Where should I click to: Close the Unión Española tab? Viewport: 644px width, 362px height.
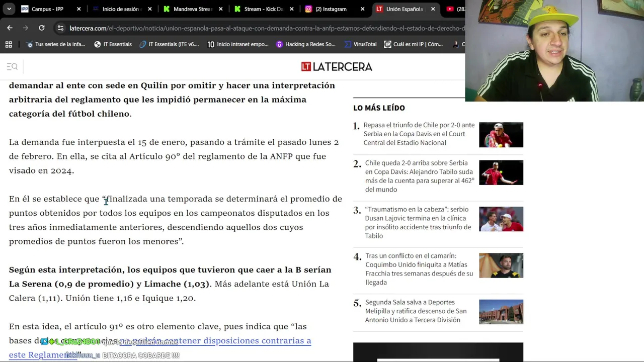pyautogui.click(x=433, y=9)
